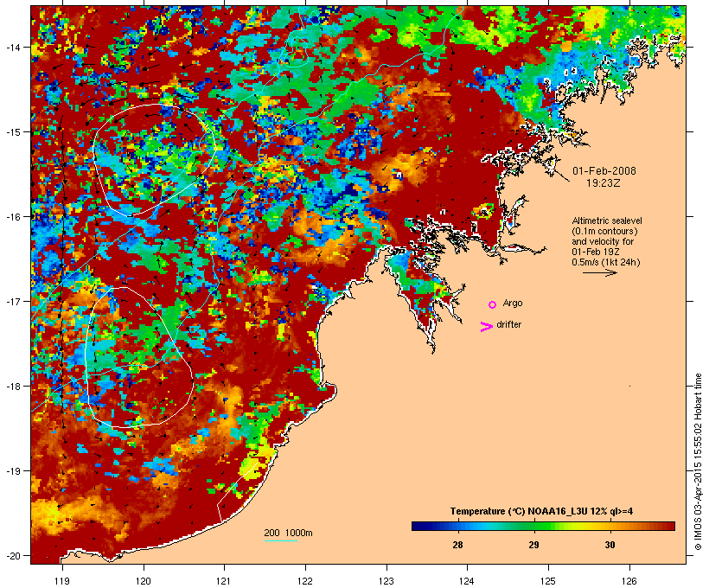
Task: Click the time label 19:23Z
Action: (604, 183)
